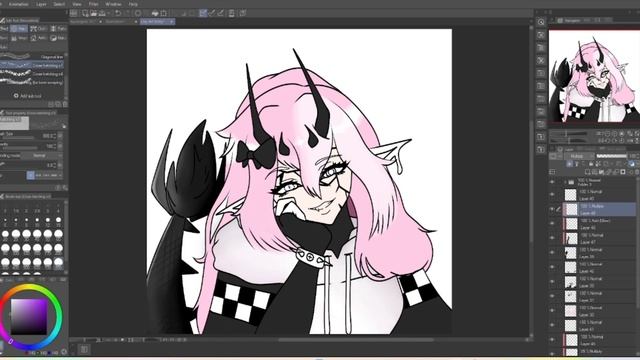Select the active canvas document tab
The image size is (640, 360).
pos(157,21)
